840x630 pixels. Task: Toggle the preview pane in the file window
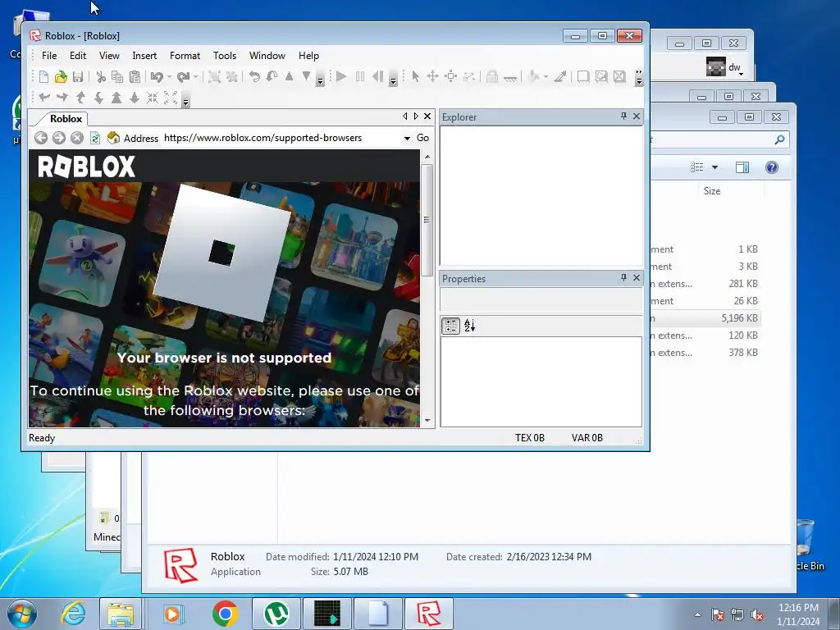pyautogui.click(x=742, y=167)
